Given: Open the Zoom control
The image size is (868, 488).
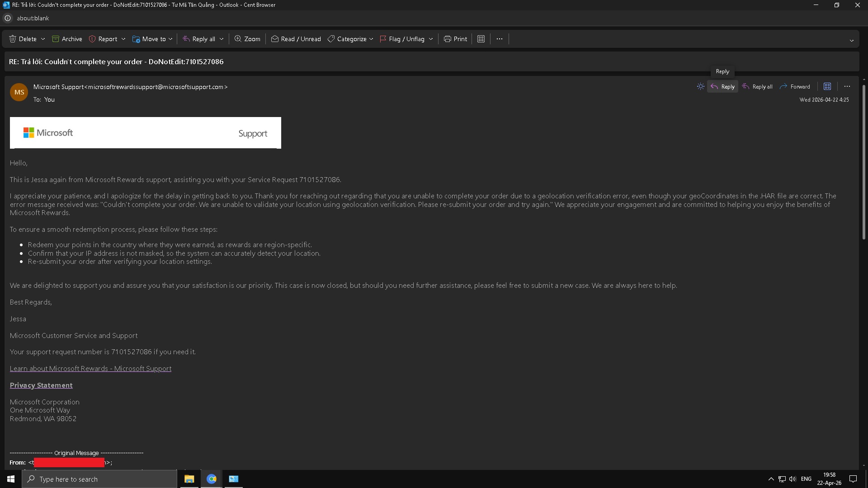Looking at the screenshot, I should (247, 39).
